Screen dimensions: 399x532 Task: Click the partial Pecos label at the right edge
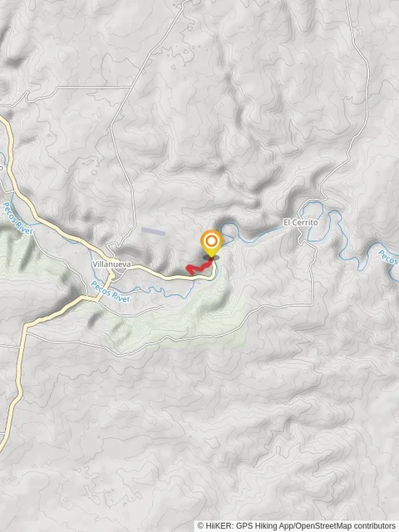(389, 258)
